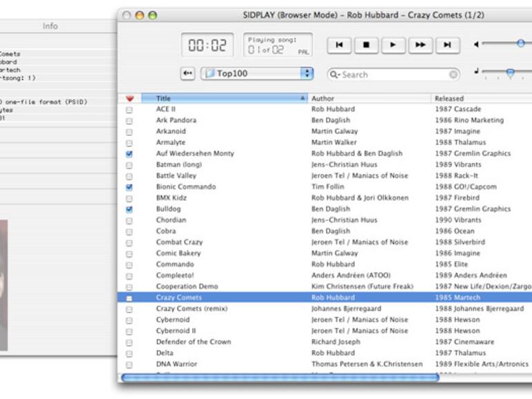Click the previous song button
This screenshot has height=399, width=532.
[339, 45]
